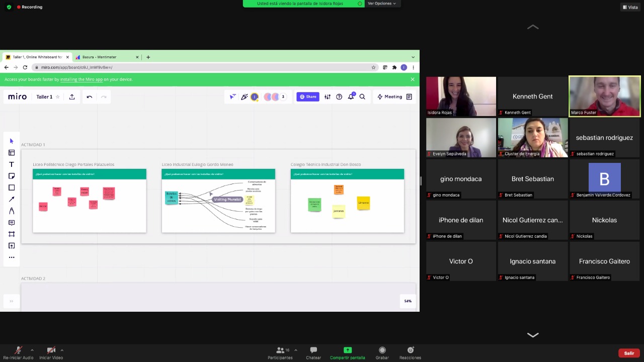This screenshot has width=644, height=362.
Task: Click the Undo arrow in Miro
Action: [90, 97]
